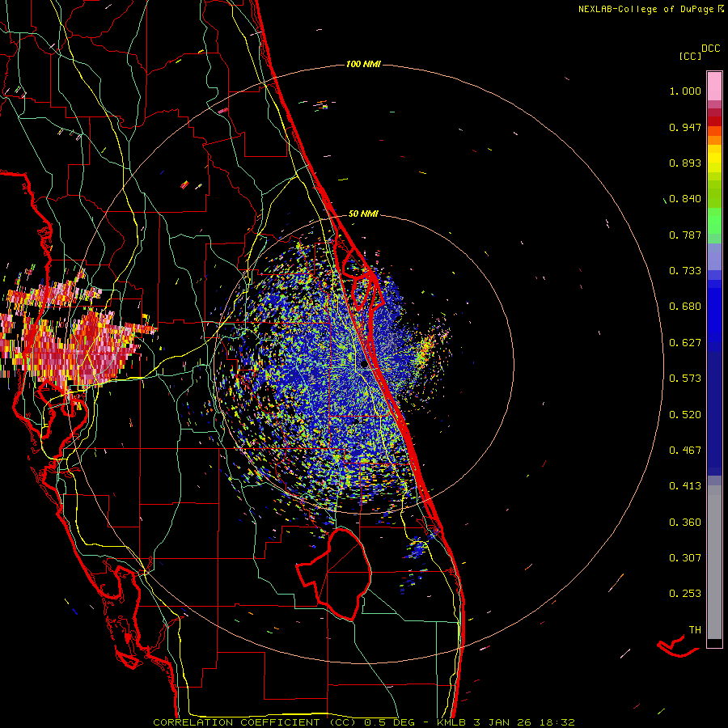Click the 0.413 color scale value
Screen dimensions: 728x728
click(685, 486)
